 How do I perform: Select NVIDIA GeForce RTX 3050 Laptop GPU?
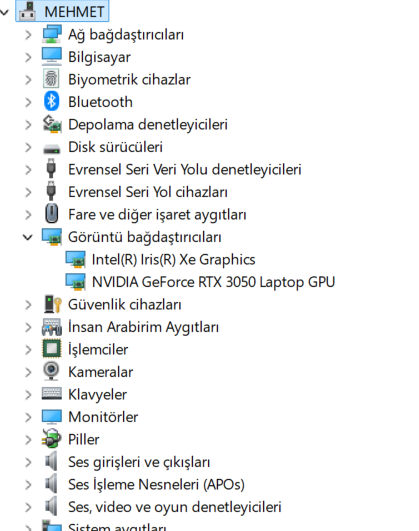[213, 282]
